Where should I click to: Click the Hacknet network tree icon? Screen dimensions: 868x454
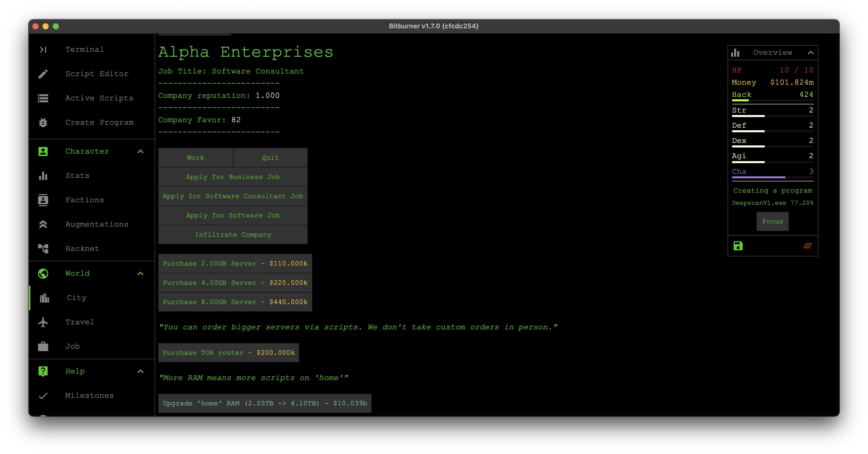[43, 249]
